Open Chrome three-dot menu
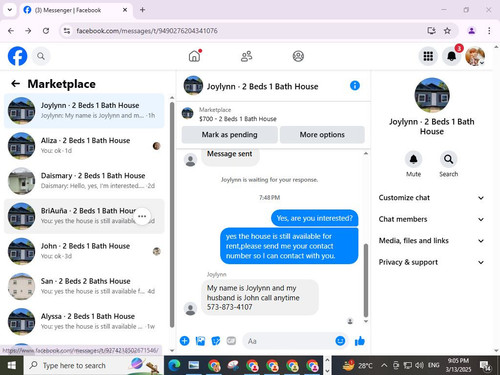 [489, 31]
